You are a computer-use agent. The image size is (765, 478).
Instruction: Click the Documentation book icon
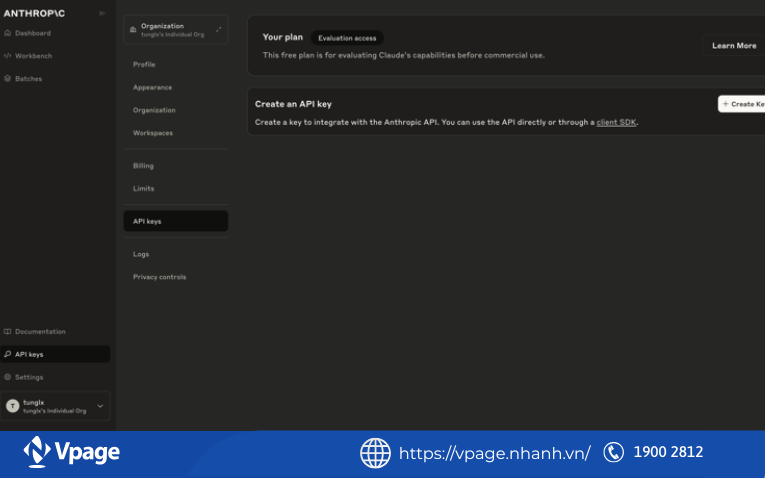click(7, 332)
